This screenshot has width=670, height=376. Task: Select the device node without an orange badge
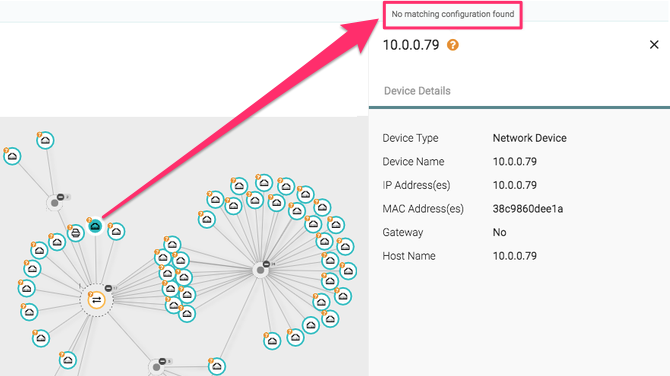(x=311, y=326)
